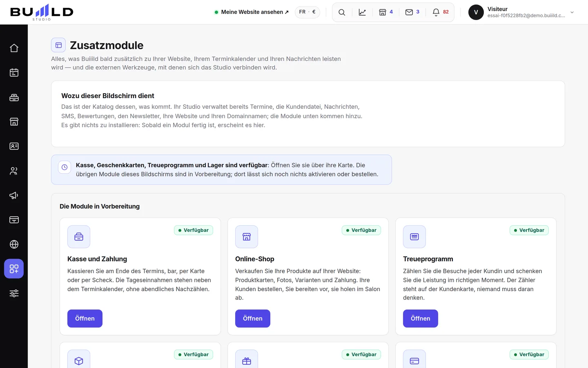The width and height of the screenshot is (588, 368).
Task: Open the statistics chart icon in top bar
Action: click(362, 12)
